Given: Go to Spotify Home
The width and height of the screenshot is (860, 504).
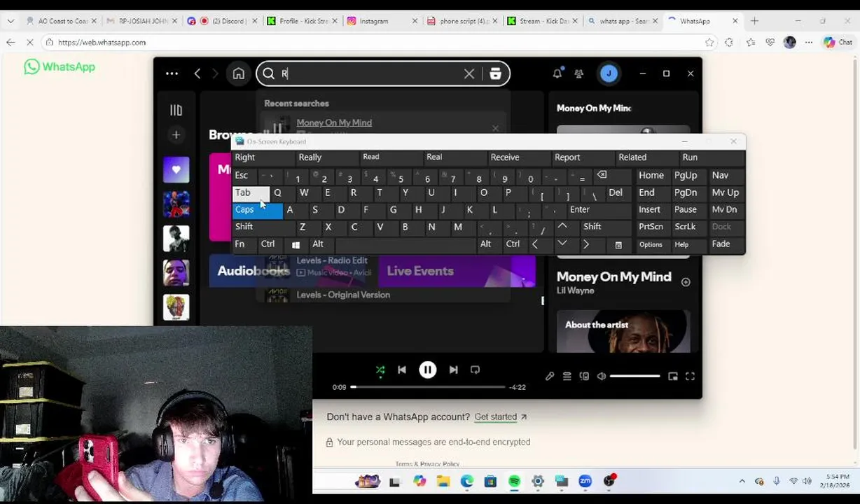Looking at the screenshot, I should (x=239, y=73).
